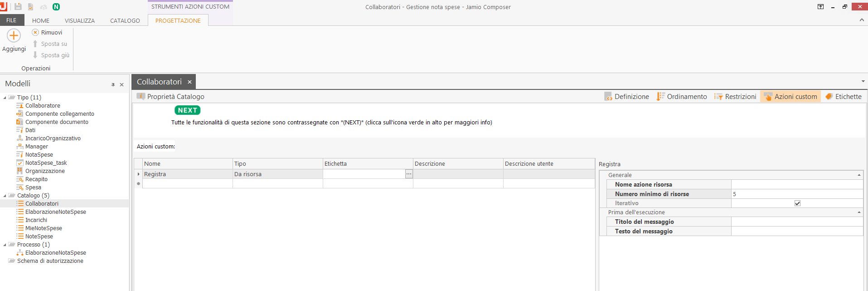Screen dimensions: 868x291
Task: Click the Nome azione risorsa value field
Action: pos(797,184)
